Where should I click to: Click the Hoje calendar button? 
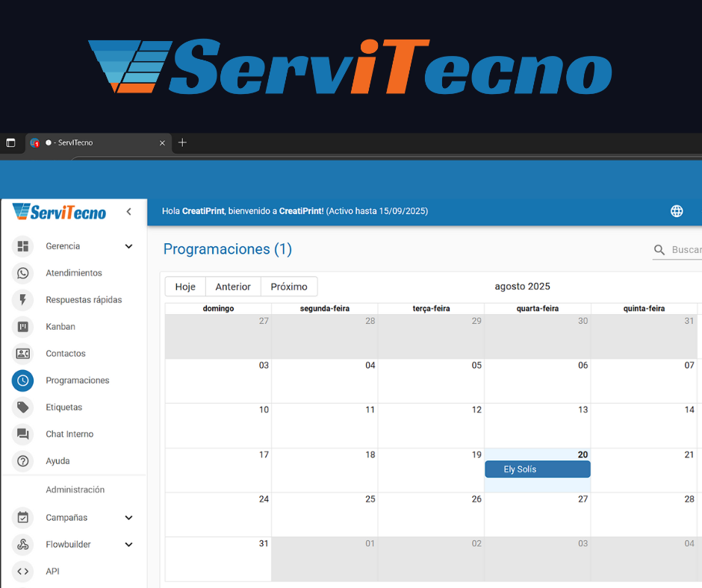185,287
